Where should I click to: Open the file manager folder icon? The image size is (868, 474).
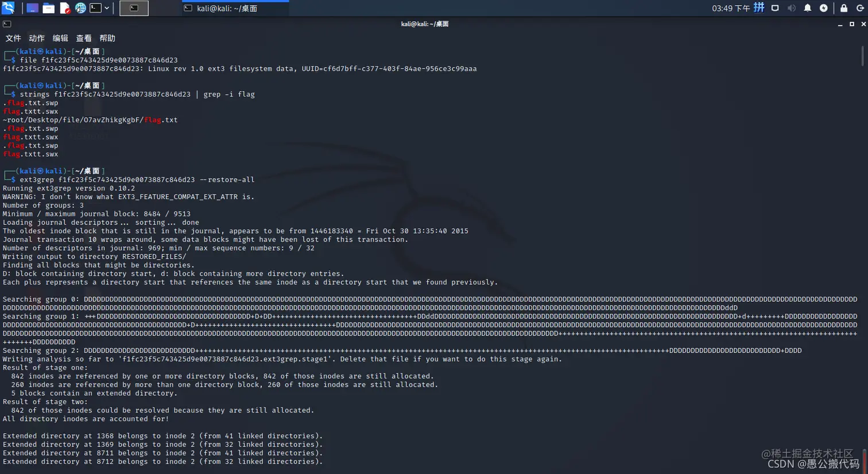[49, 8]
